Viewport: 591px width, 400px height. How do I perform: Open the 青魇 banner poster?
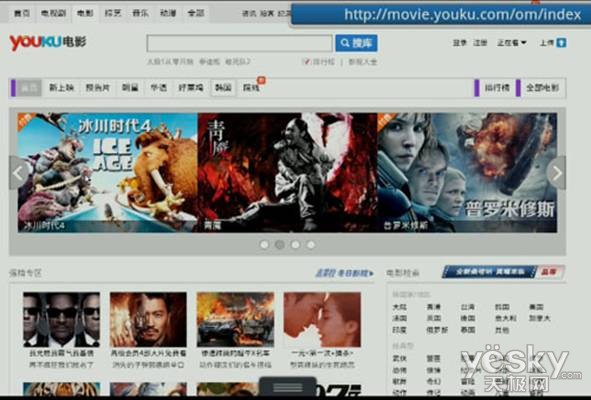[287, 172]
